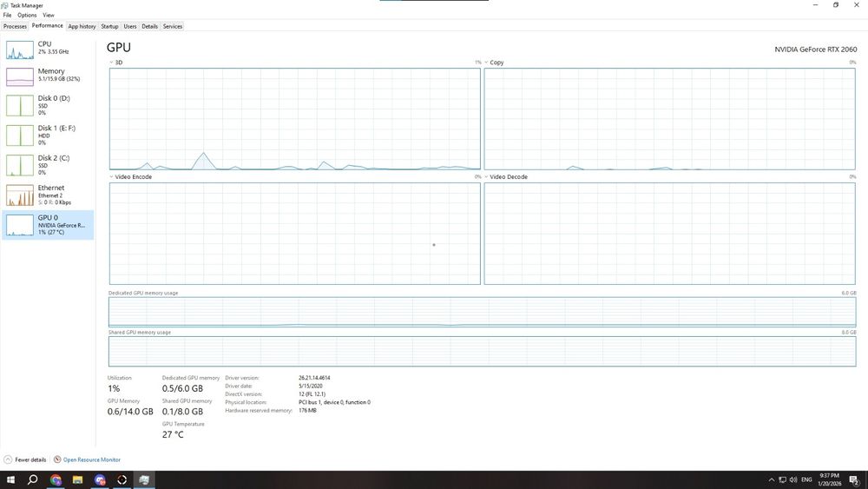Open the clock showing 9:37 PM
868x489 pixels.
pyautogui.click(x=829, y=479)
